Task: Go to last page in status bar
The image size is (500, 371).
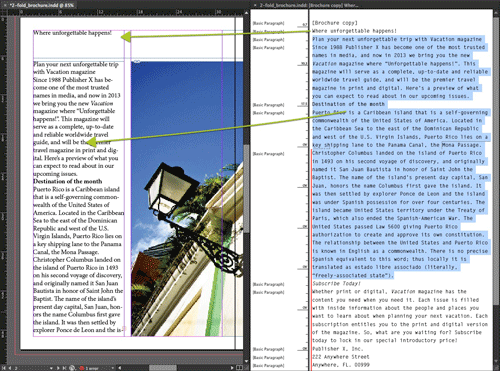Action: 65,368
